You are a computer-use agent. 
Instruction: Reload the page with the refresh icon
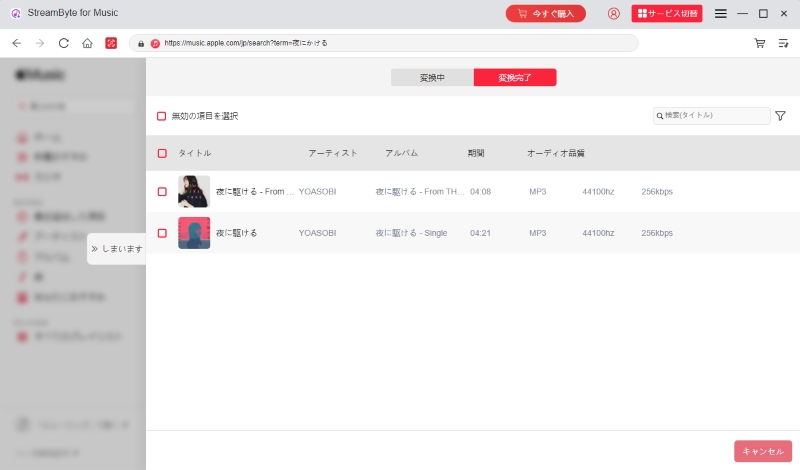[64, 43]
